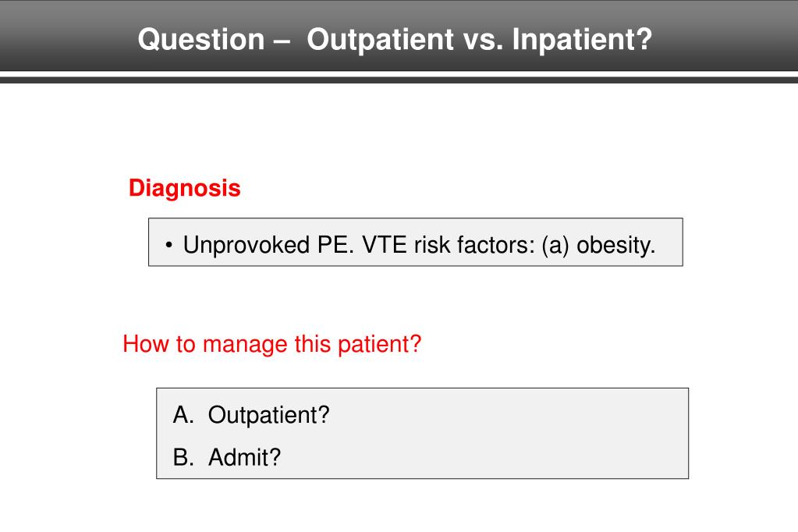This screenshot has height=532, width=798.
Task: Click the letter A. list marker
Action: 183,415
